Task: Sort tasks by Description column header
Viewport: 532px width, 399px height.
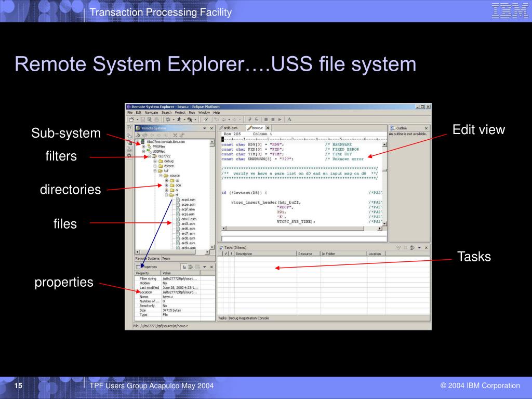Action: (x=265, y=254)
